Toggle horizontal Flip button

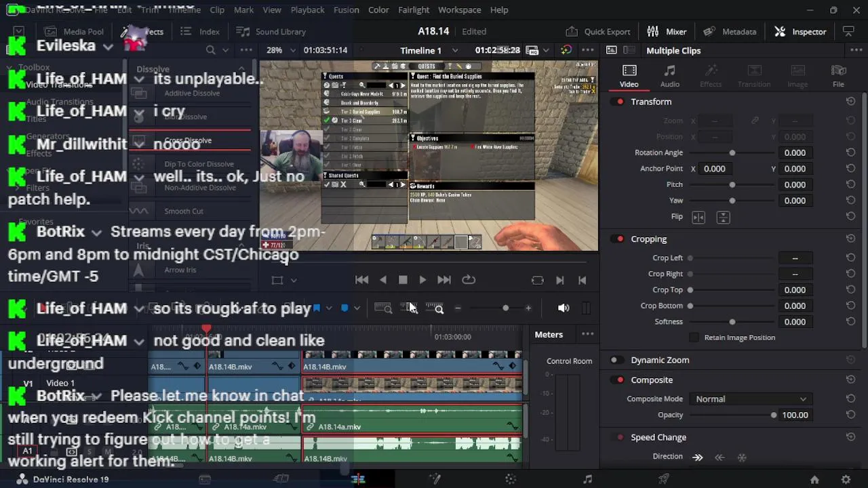click(698, 217)
